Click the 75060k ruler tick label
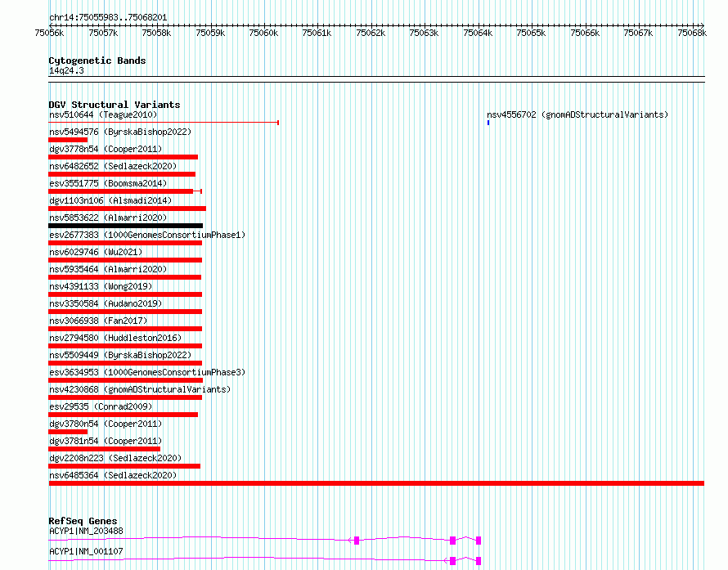The height and width of the screenshot is (570, 728). point(263,33)
